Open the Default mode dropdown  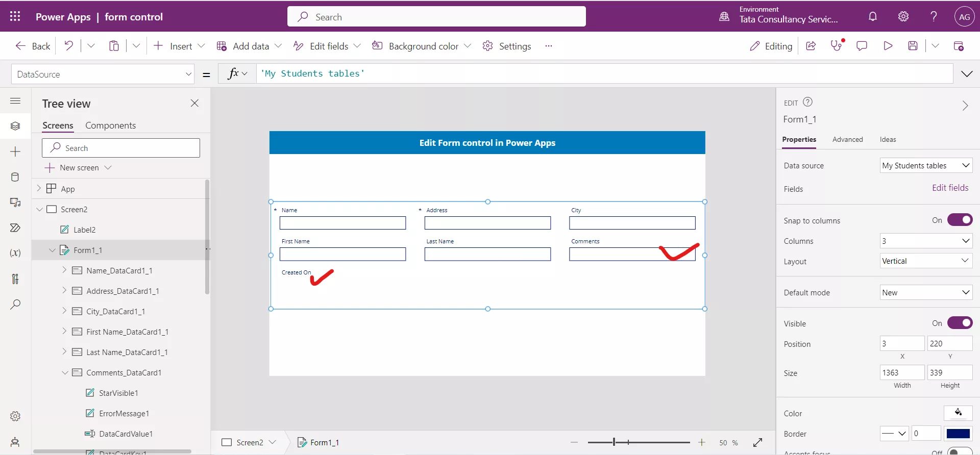pos(926,292)
